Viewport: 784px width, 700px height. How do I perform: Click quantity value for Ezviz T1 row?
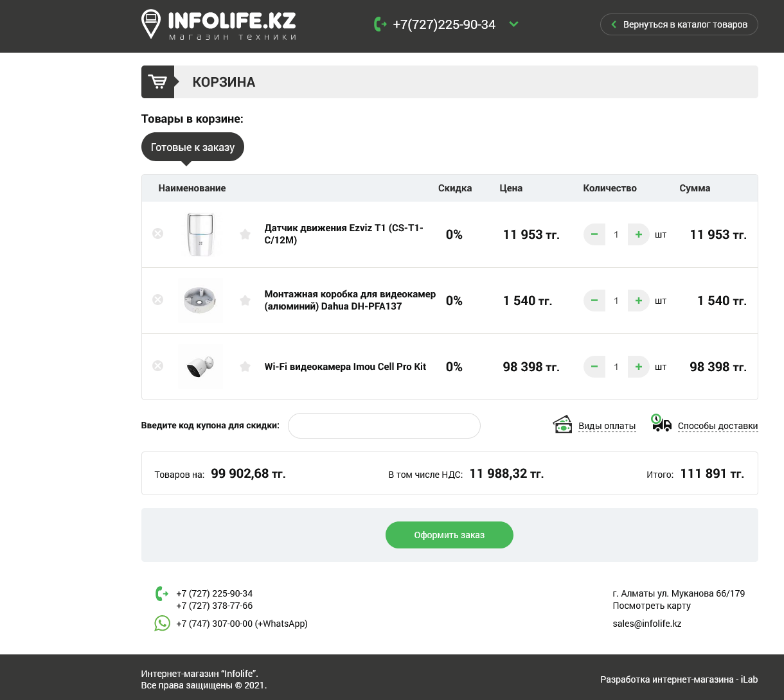pos(616,234)
